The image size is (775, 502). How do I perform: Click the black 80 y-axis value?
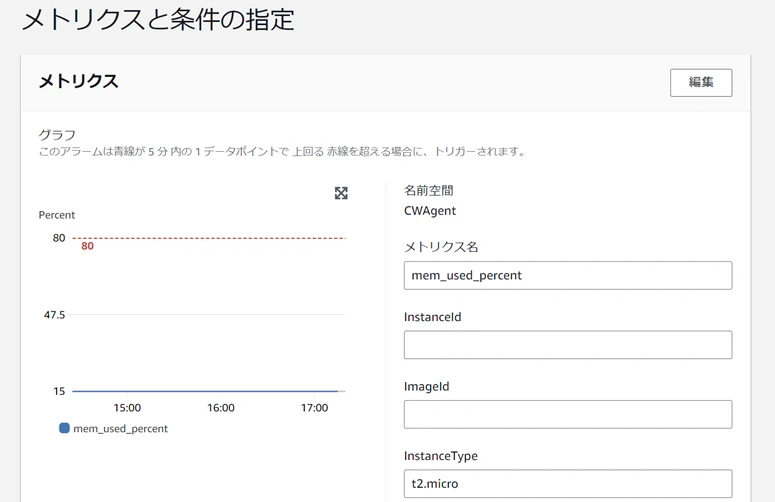pos(59,238)
